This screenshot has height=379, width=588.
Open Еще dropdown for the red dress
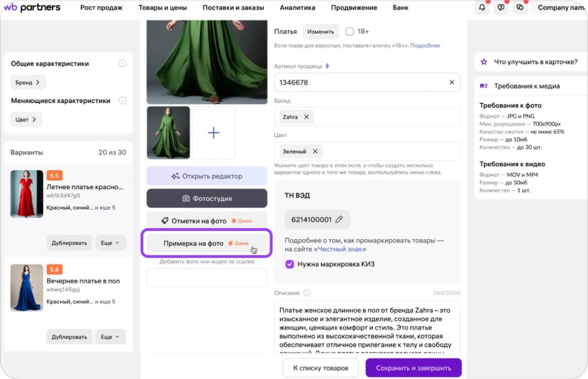(110, 243)
